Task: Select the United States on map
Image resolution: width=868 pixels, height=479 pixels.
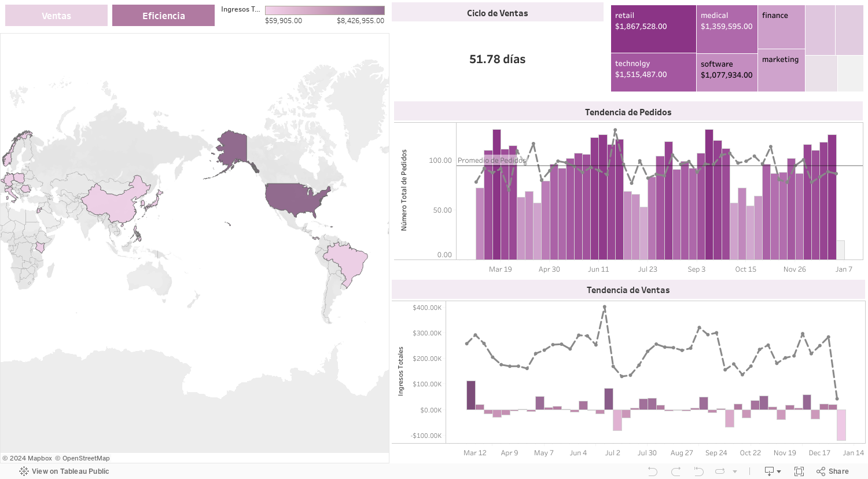Action: (x=295, y=198)
